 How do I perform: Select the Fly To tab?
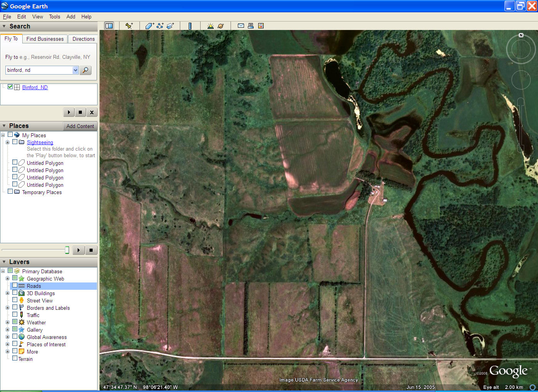11,38
